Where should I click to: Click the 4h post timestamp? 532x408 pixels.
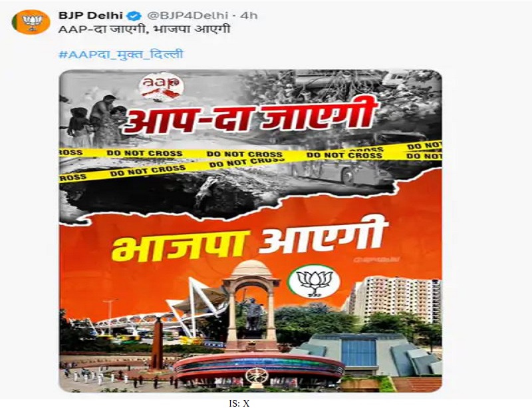249,15
